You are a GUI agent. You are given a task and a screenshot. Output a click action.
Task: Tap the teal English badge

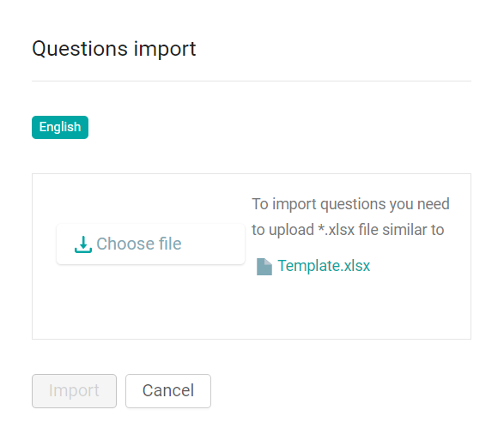pyautogui.click(x=60, y=127)
